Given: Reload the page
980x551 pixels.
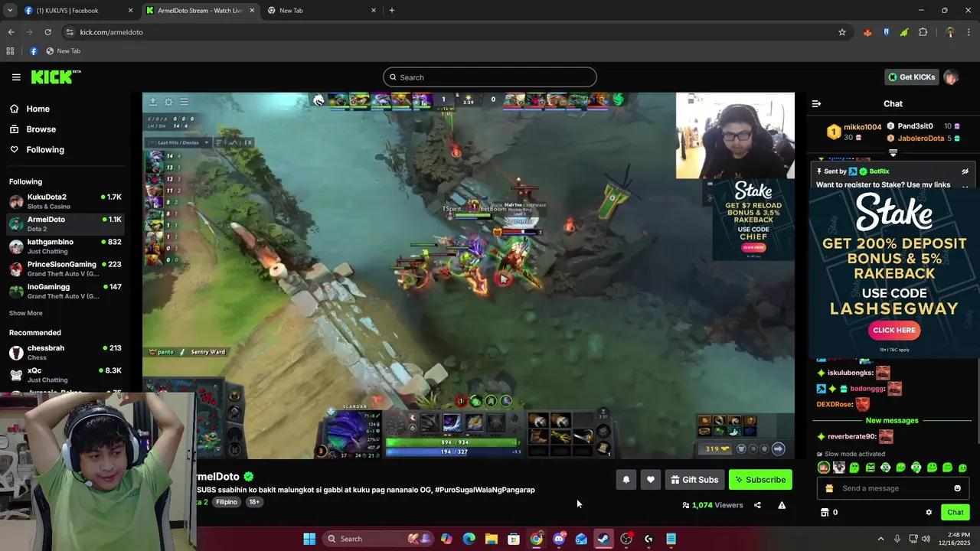Looking at the screenshot, I should 47,32.
